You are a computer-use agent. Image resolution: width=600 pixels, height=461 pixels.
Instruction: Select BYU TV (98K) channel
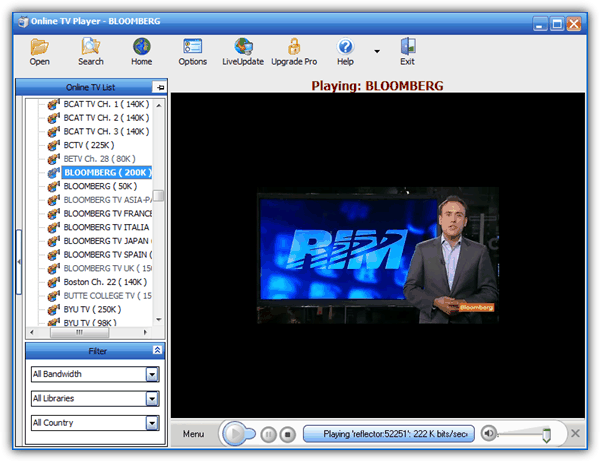[x=90, y=323]
